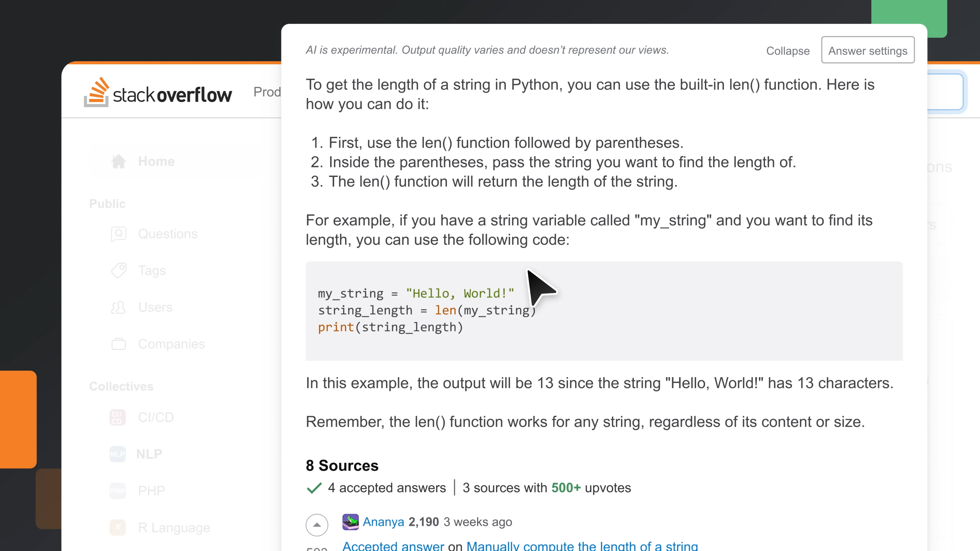Click the R Language badge icon

[118, 528]
